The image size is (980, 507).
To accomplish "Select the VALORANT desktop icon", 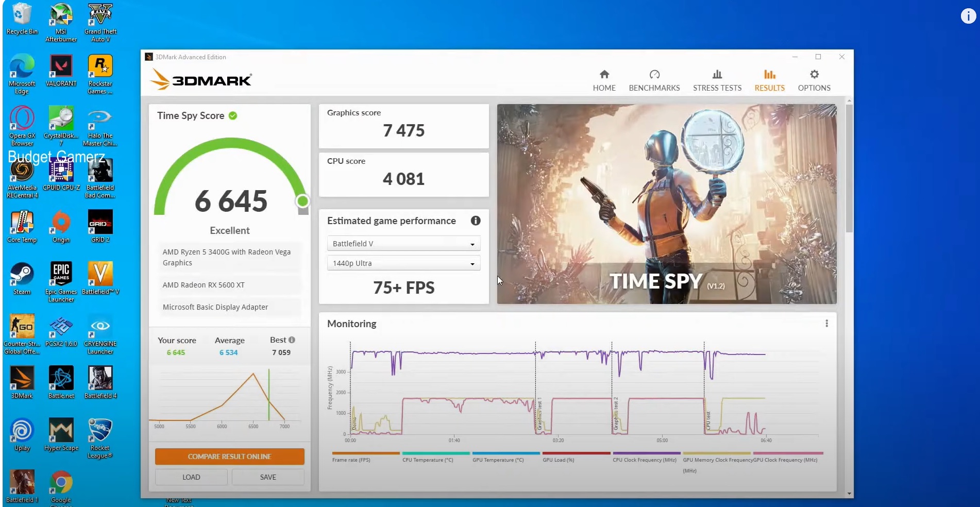I will pyautogui.click(x=61, y=71).
